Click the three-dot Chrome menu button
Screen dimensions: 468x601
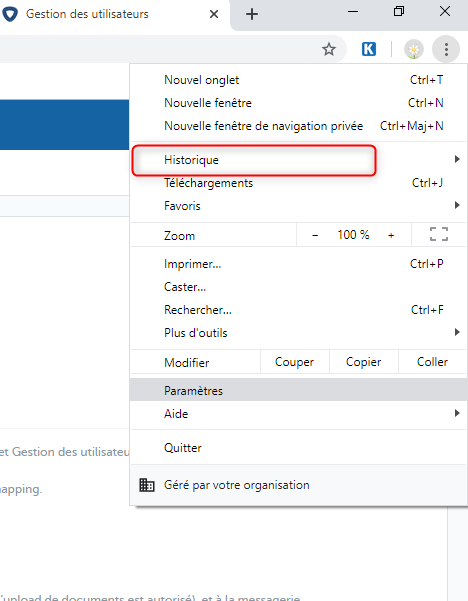(x=446, y=49)
